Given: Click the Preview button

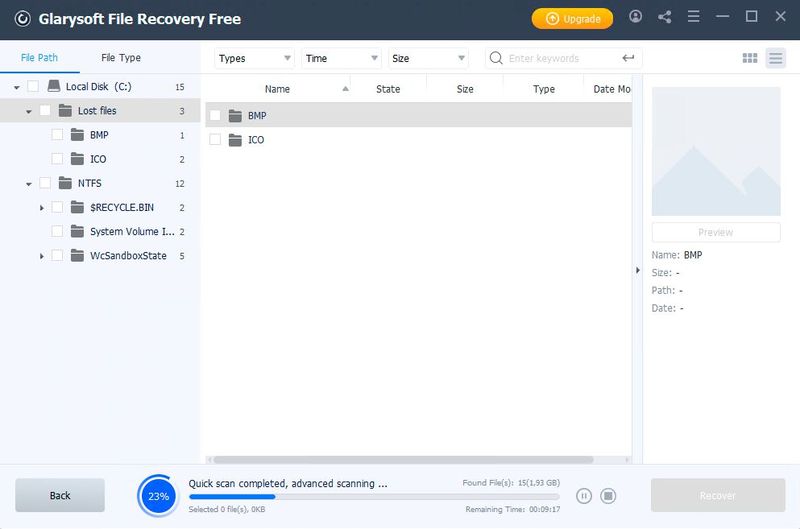Looking at the screenshot, I should click(x=716, y=232).
